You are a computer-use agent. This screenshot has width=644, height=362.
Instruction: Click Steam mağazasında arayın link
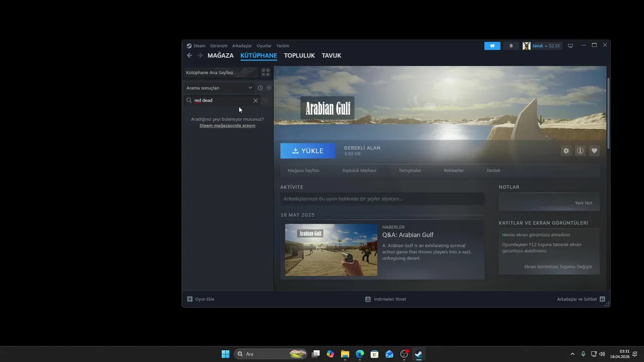point(227,126)
